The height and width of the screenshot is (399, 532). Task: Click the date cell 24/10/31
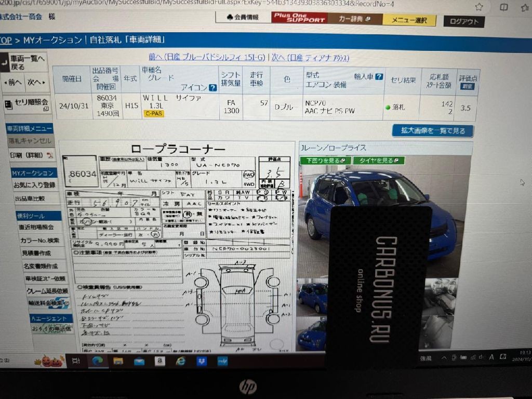pyautogui.click(x=74, y=105)
